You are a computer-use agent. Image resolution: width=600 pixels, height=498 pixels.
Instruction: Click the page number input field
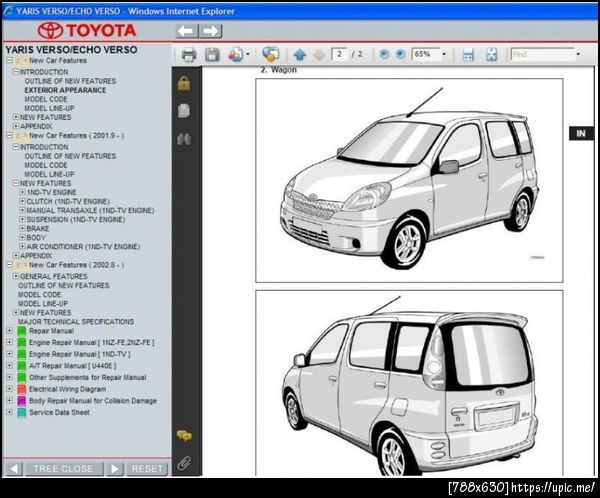coord(339,54)
